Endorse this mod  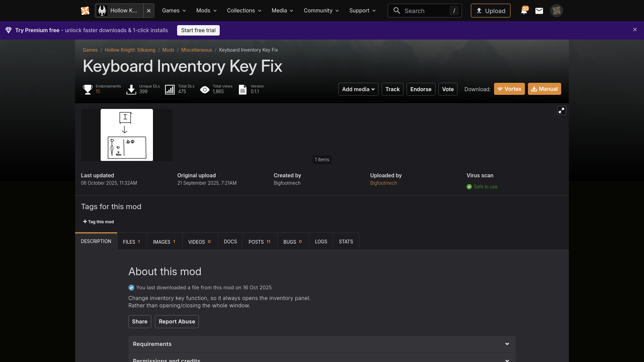click(x=421, y=89)
